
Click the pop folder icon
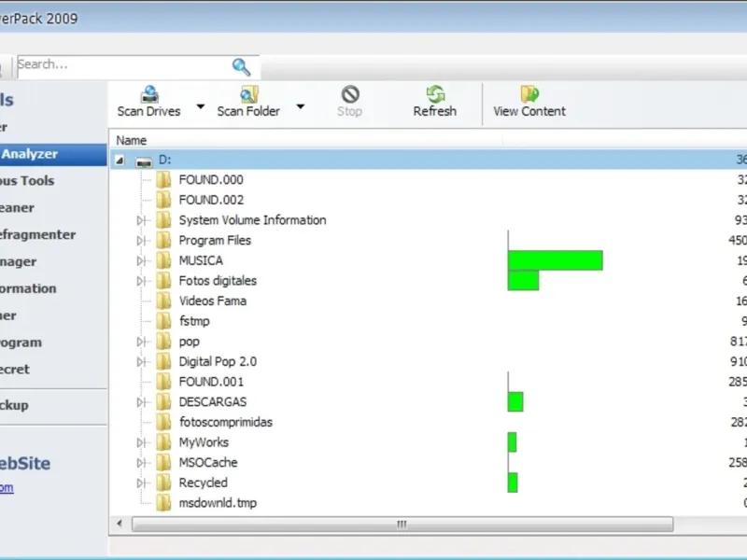pyautogui.click(x=163, y=341)
